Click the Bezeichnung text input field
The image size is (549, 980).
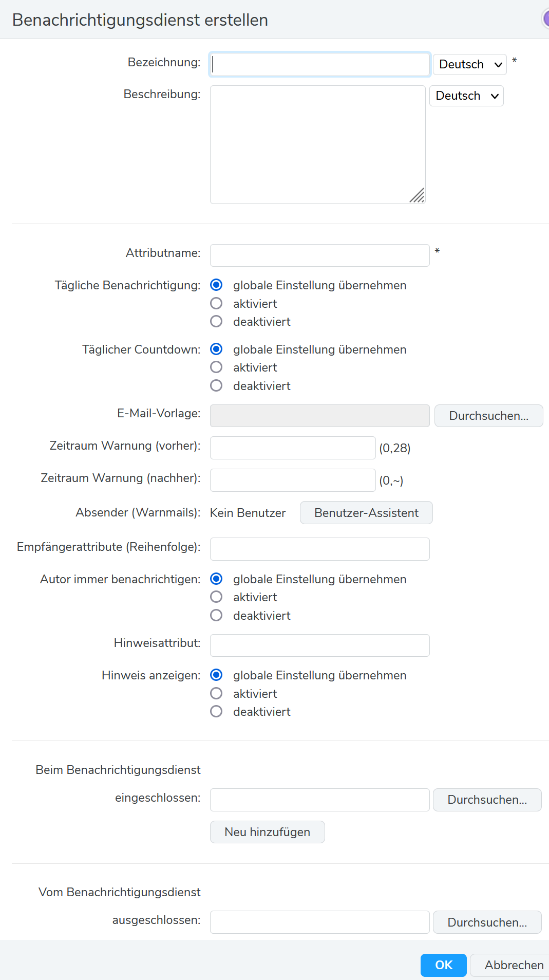tap(319, 64)
